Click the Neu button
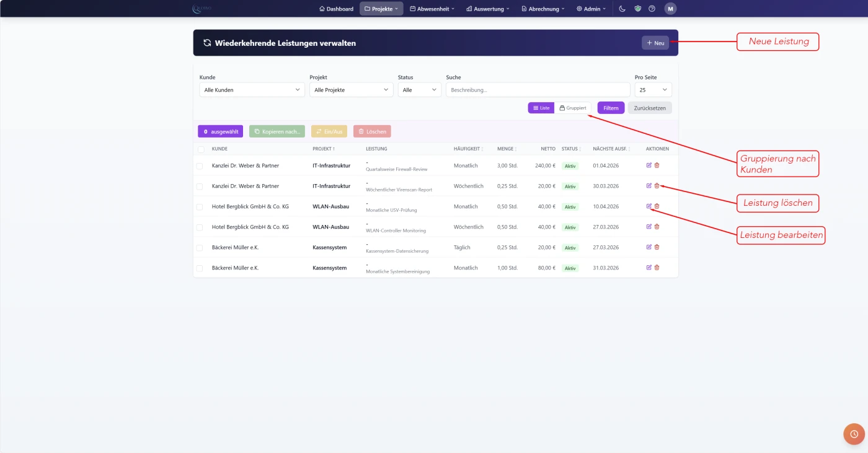This screenshot has width=868, height=453. tap(655, 43)
